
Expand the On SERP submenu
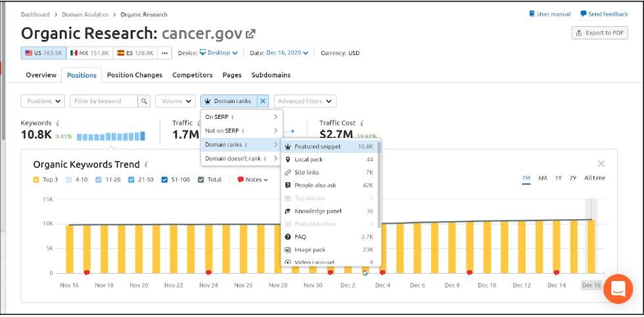pyautogui.click(x=242, y=117)
